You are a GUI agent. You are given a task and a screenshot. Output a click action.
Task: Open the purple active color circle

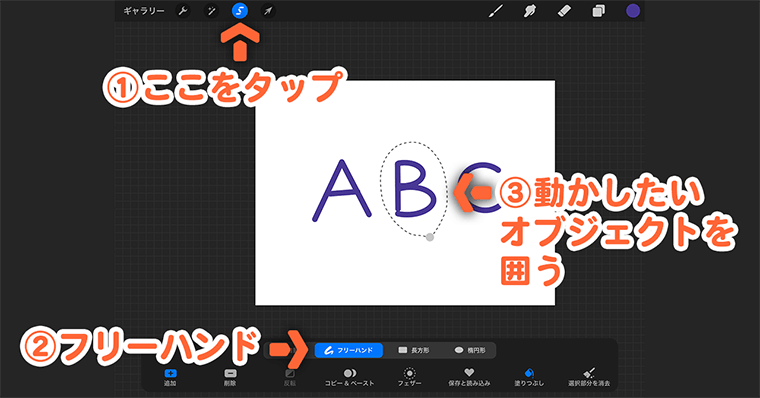633,11
